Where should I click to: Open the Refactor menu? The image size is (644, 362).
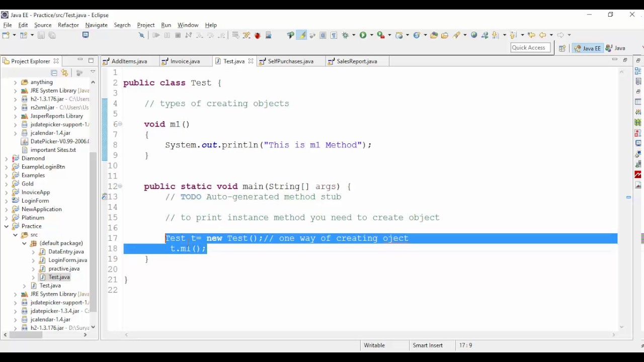click(68, 25)
